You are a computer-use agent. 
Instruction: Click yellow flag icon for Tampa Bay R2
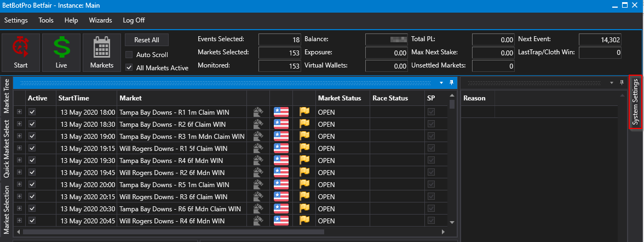[304, 124]
